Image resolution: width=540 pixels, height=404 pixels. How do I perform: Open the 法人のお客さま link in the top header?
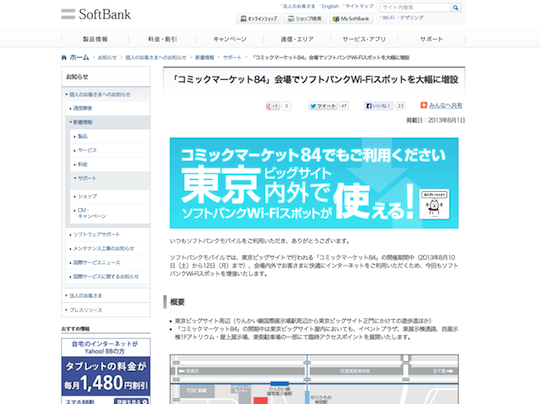pyautogui.click(x=299, y=6)
